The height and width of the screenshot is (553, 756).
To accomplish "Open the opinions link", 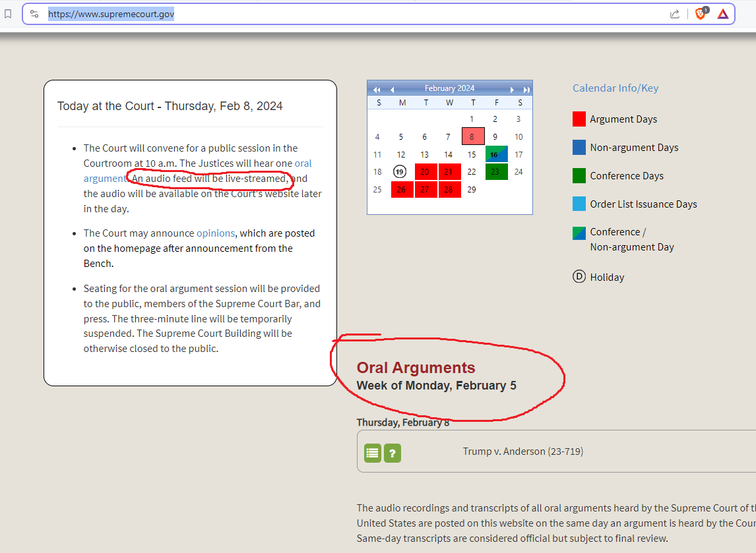I will [x=216, y=233].
